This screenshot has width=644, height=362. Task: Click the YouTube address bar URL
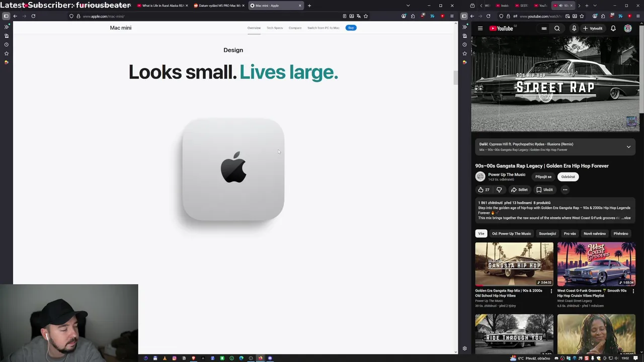[x=540, y=16]
